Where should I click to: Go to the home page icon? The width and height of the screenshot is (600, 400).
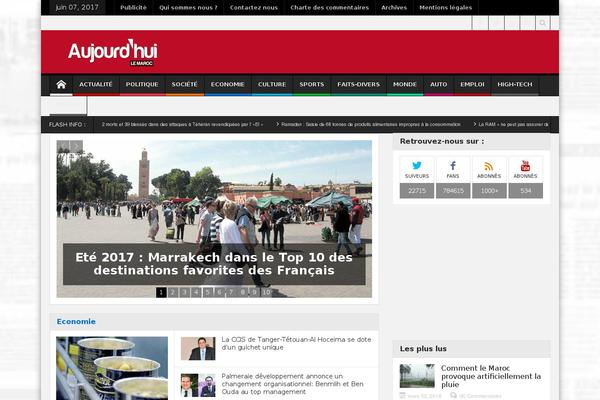point(61,84)
